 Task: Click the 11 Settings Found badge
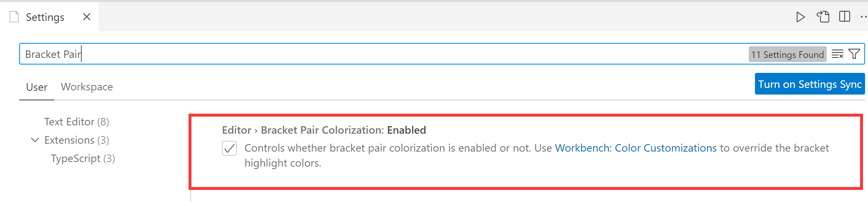787,54
